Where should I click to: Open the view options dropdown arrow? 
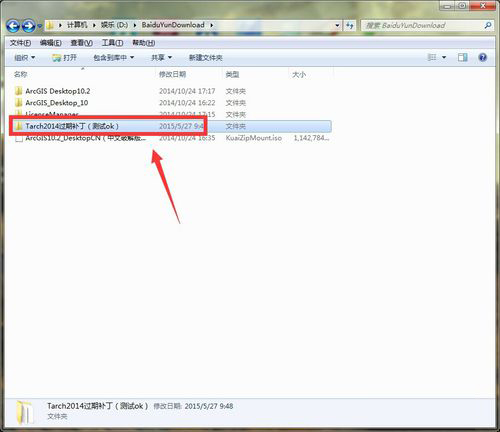coord(444,58)
